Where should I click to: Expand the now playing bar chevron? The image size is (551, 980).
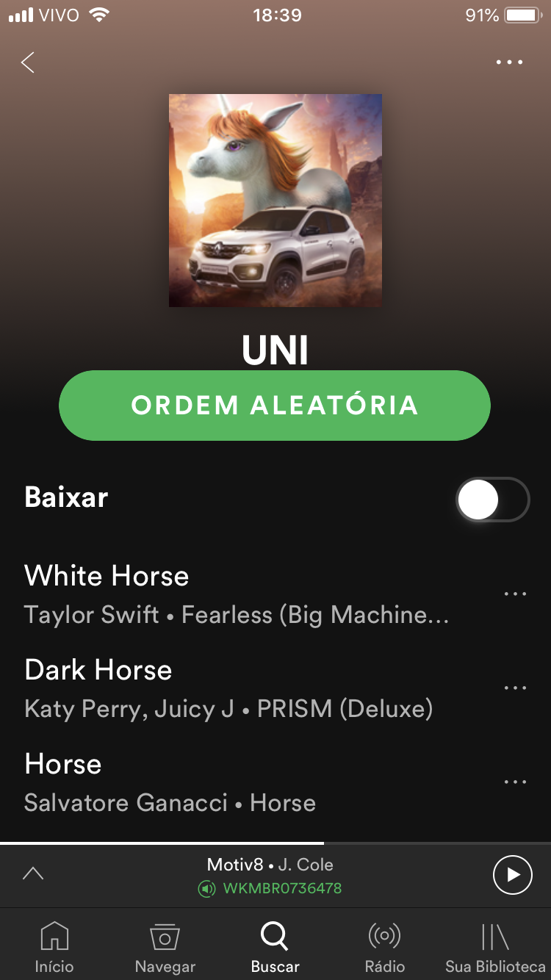coord(33,873)
